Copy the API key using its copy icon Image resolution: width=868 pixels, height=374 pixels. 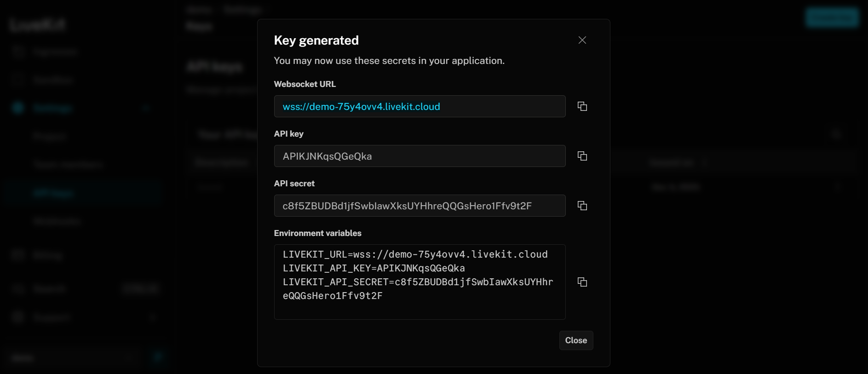coord(582,156)
